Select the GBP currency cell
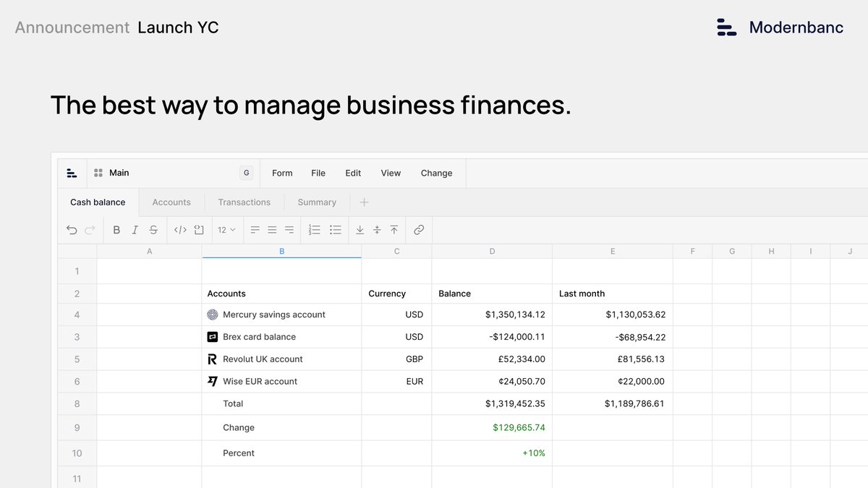 [396, 359]
